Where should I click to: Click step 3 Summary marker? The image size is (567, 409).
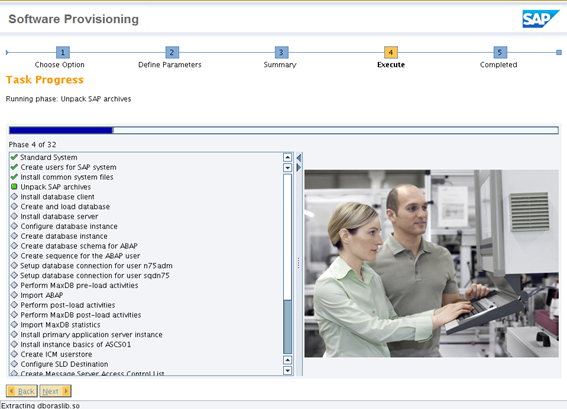[x=281, y=52]
